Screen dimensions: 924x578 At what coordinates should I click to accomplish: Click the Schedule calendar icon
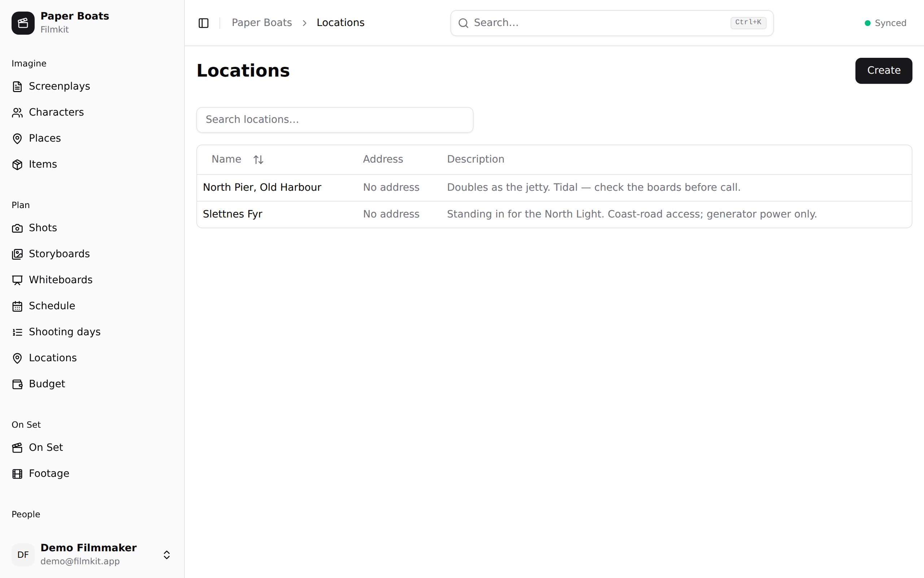click(x=17, y=306)
